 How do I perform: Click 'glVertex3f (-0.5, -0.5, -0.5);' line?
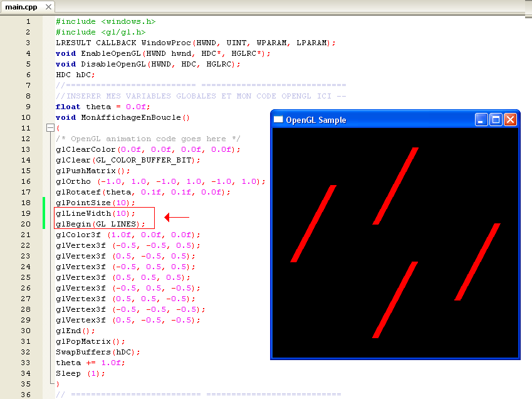pos(130,309)
